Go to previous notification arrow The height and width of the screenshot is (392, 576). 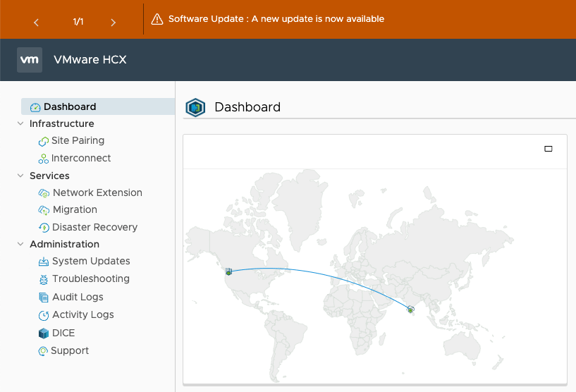37,23
